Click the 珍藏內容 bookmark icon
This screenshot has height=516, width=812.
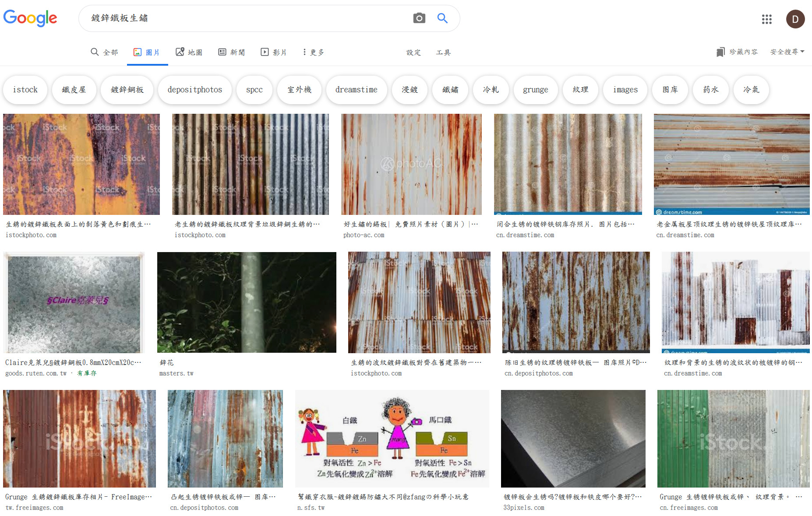click(x=720, y=52)
